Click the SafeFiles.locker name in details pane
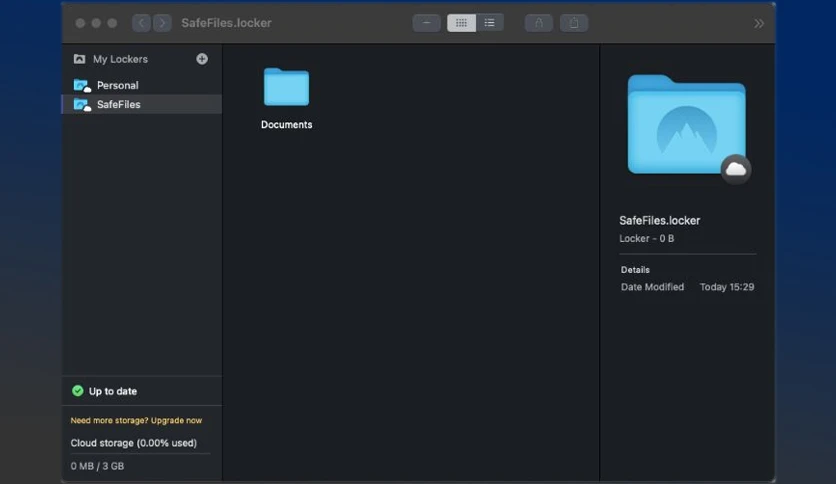The height and width of the screenshot is (484, 836). coord(660,220)
